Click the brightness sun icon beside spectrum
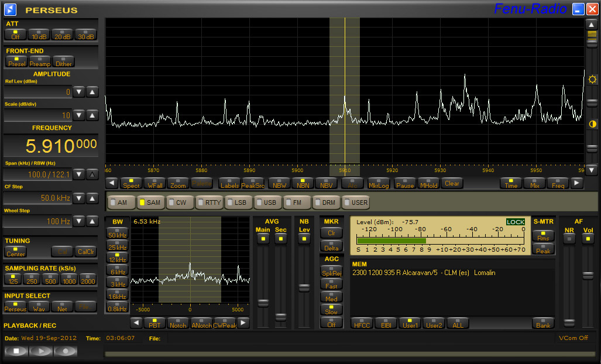Viewport: 601px width, 364px height. pos(592,79)
